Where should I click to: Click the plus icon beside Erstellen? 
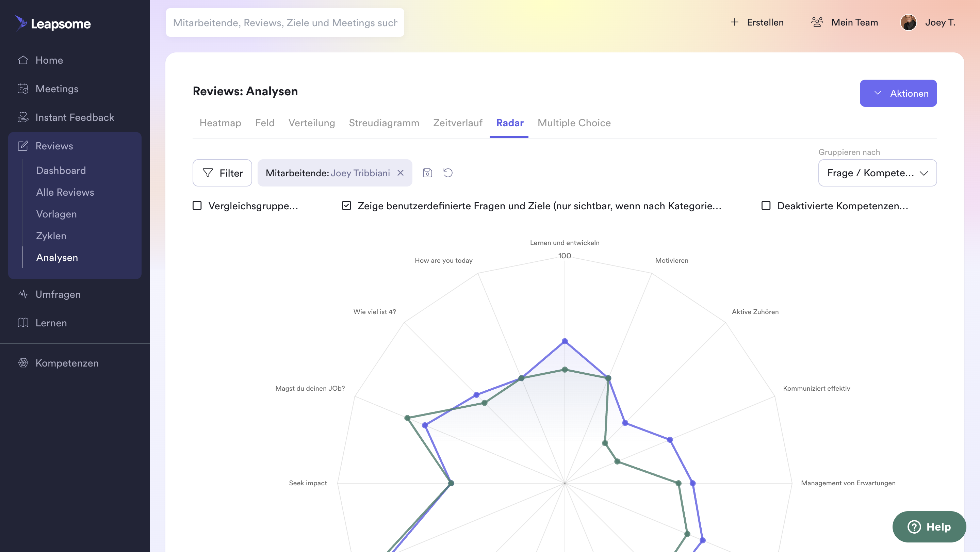tap(734, 22)
